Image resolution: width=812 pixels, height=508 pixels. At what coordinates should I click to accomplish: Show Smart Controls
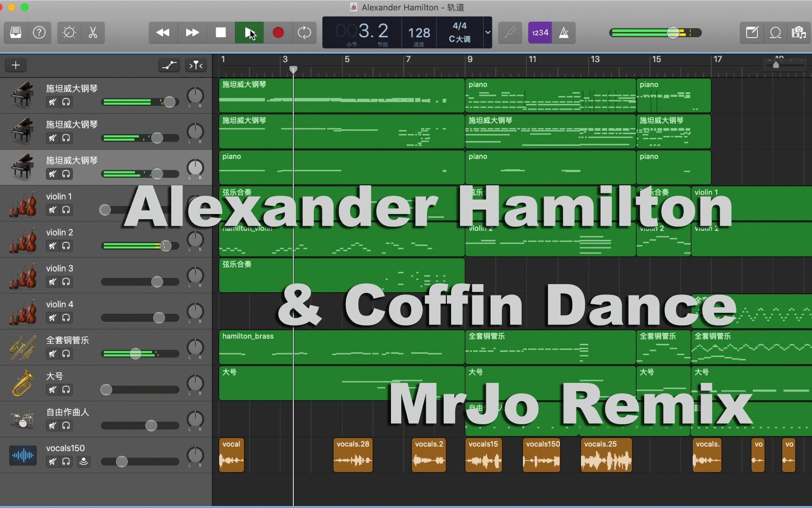click(x=69, y=32)
